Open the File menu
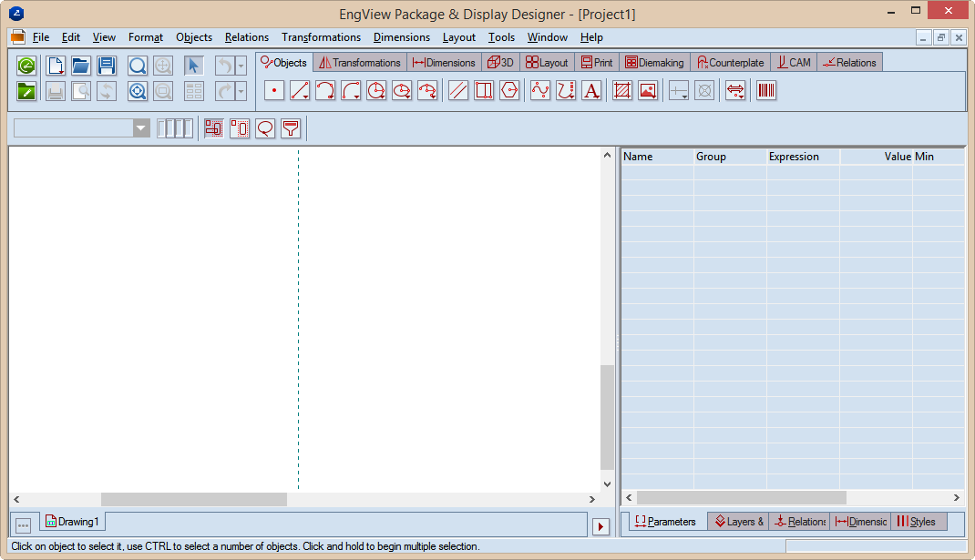The width and height of the screenshot is (975, 560). click(x=41, y=37)
